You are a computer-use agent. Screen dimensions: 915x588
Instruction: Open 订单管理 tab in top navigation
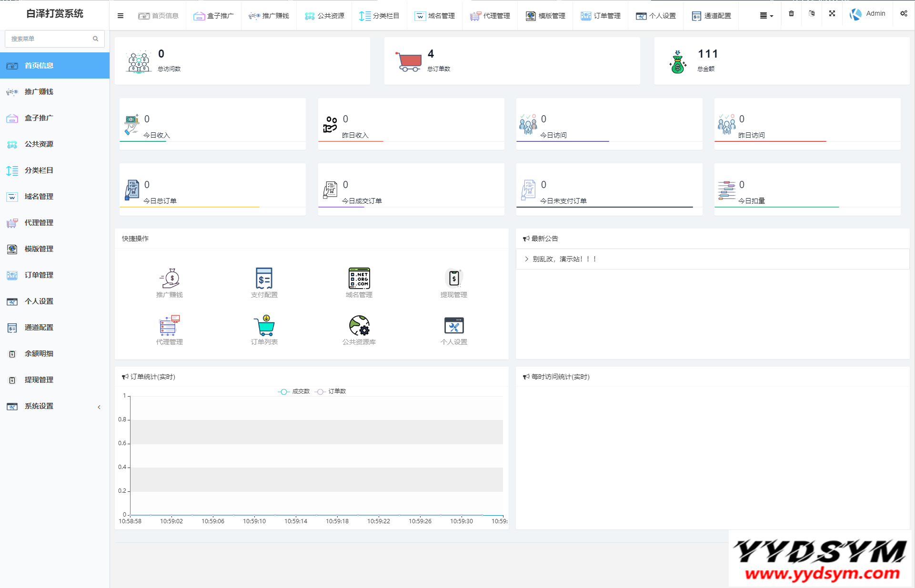(600, 16)
